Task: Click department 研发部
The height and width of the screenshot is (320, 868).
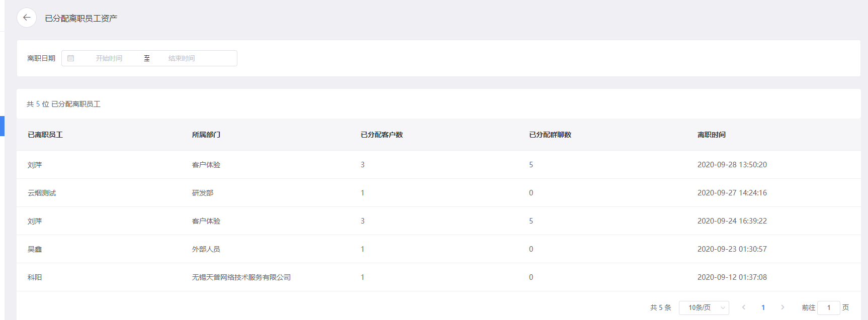Action: pos(203,193)
